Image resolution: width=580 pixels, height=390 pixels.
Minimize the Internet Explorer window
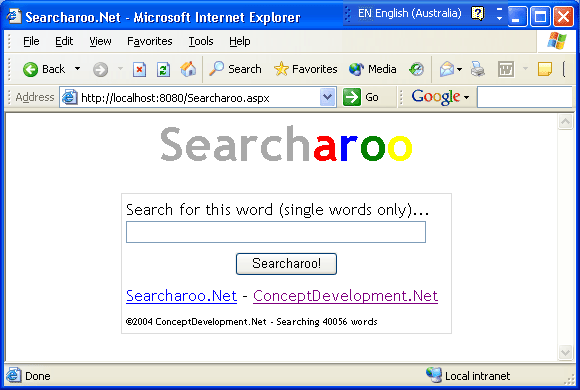point(517,17)
